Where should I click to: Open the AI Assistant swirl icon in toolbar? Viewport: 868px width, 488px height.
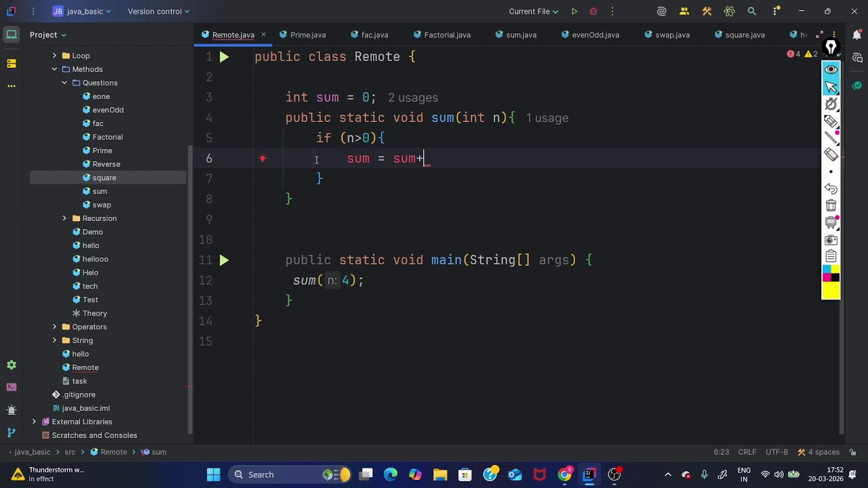click(662, 12)
